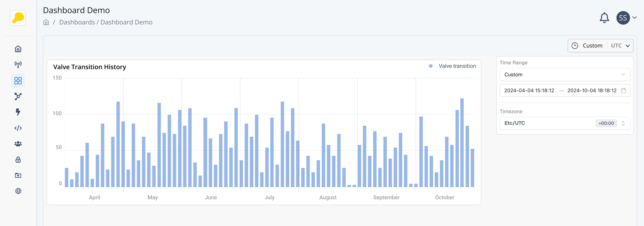644x226 pixels.
Task: Click the devices antenna sidebar icon
Action: pyautogui.click(x=18, y=65)
